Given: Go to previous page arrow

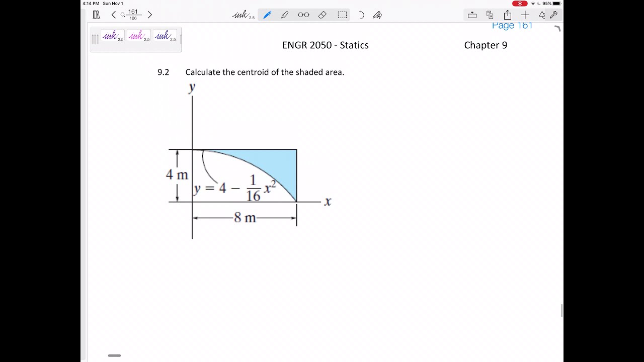Looking at the screenshot, I should pos(114,15).
